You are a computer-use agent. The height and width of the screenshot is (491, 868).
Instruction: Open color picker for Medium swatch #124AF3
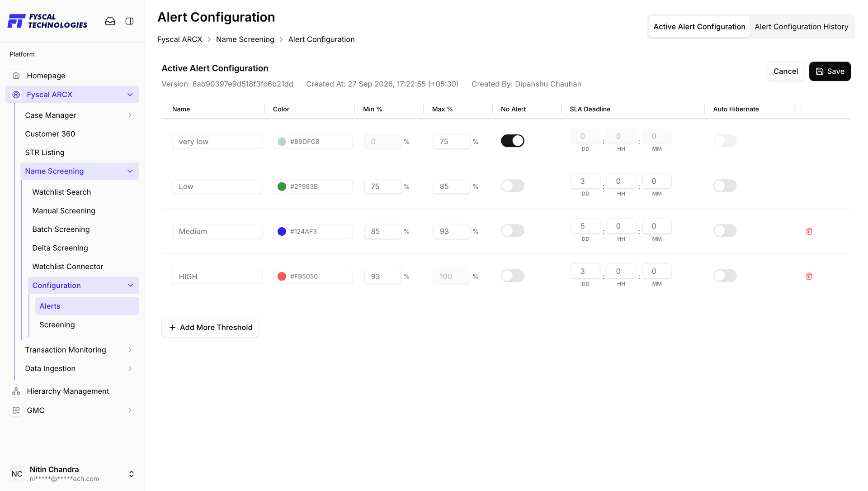[x=281, y=231]
